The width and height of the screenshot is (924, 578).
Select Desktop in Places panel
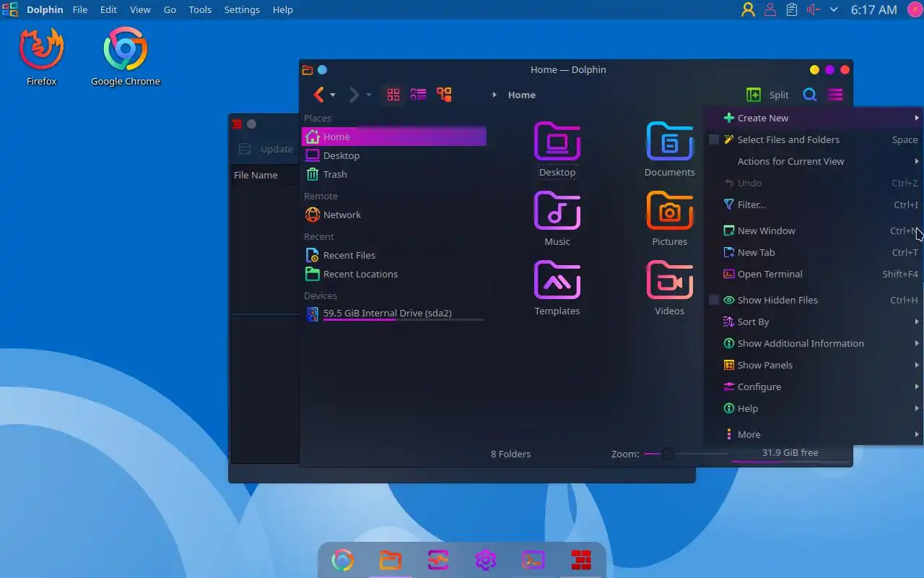pos(394,155)
